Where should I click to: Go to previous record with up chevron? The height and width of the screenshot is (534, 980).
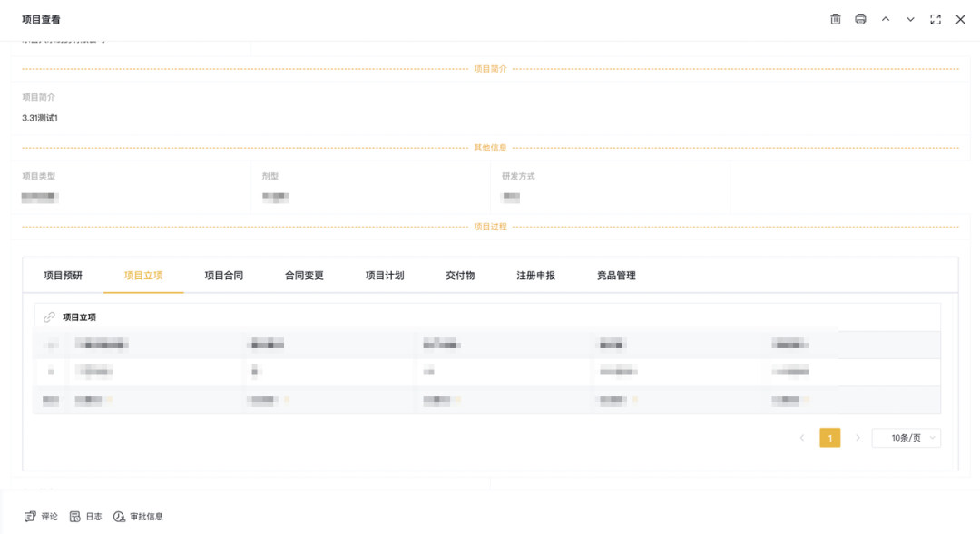pyautogui.click(x=886, y=19)
